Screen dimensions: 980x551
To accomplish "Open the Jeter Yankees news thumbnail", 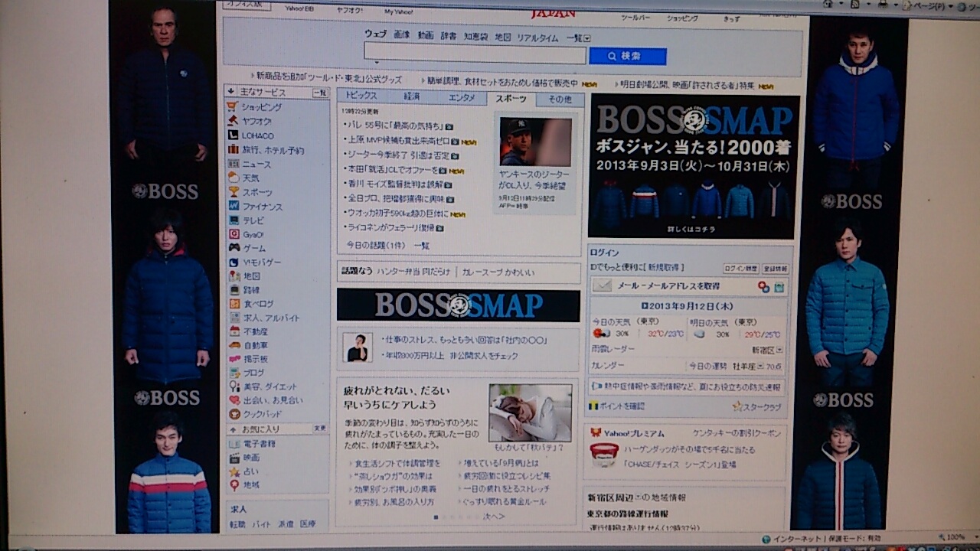I will point(535,142).
